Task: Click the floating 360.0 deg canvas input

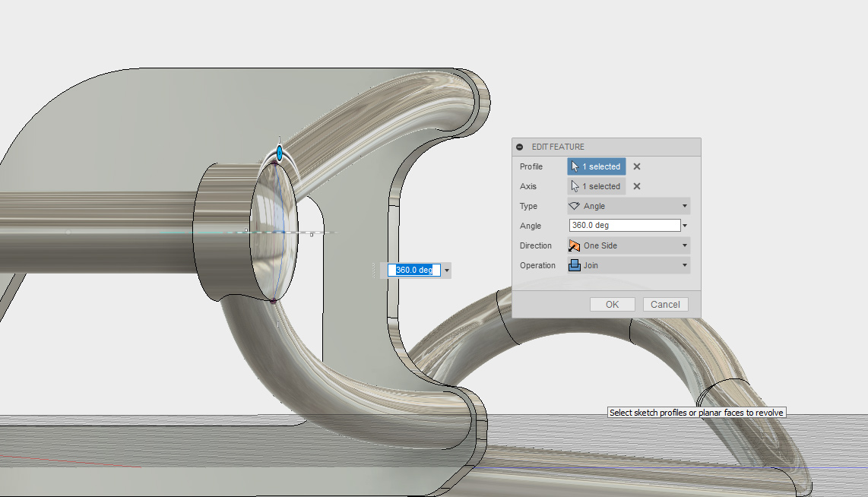Action: click(414, 271)
